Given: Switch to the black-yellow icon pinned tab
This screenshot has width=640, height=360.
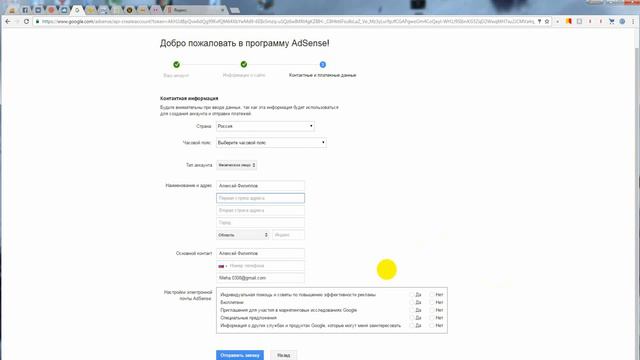Looking at the screenshot, I should coord(129,10).
